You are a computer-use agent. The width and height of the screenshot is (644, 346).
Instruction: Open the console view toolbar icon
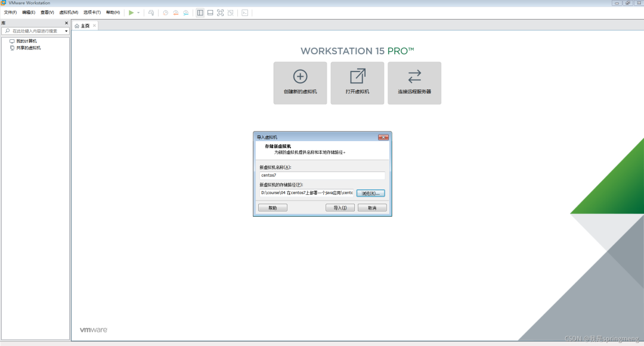point(245,13)
